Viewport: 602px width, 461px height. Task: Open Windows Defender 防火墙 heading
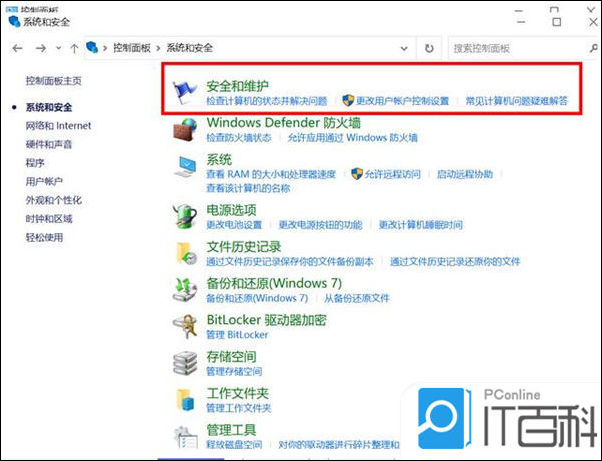click(283, 123)
